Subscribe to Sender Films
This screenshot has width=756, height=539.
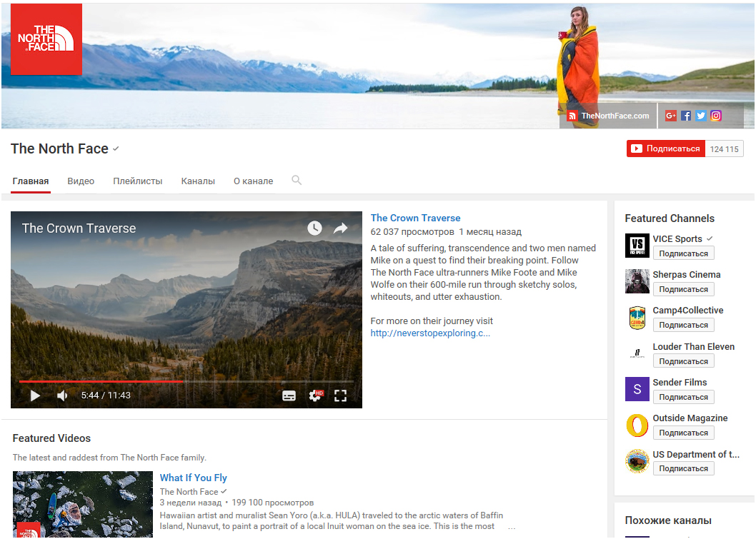683,397
